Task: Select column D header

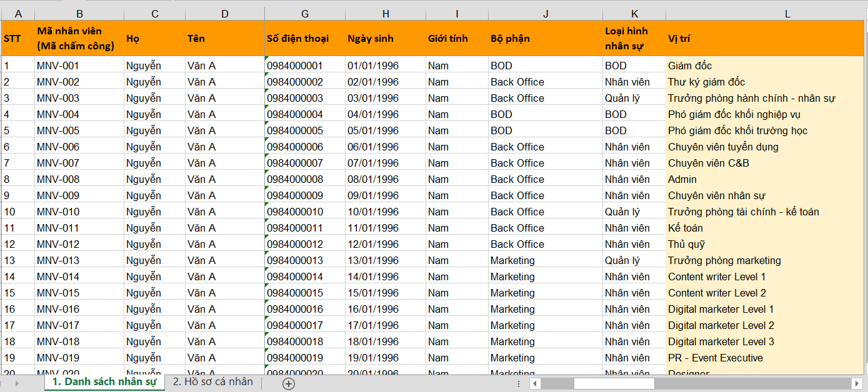Action: (x=225, y=14)
